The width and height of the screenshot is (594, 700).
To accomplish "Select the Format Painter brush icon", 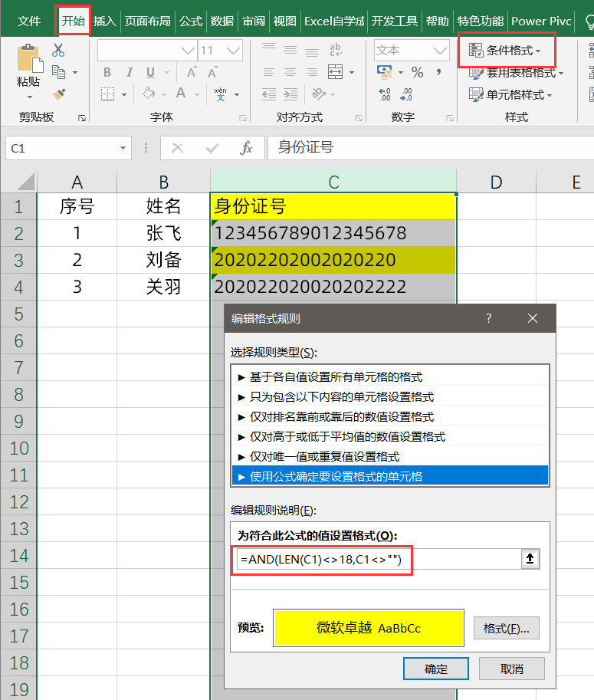I will coord(59,94).
